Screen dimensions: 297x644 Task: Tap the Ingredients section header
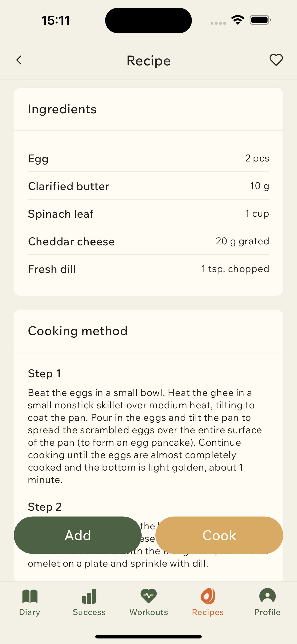(x=62, y=109)
